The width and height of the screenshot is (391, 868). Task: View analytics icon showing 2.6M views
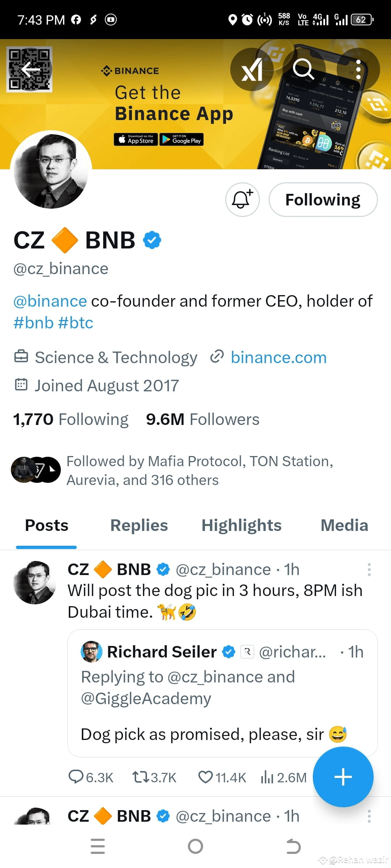(x=267, y=777)
